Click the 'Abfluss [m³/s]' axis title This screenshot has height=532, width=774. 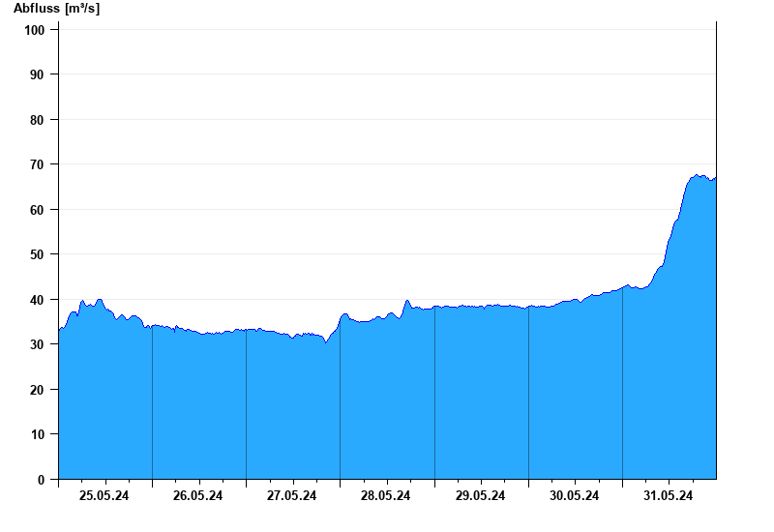click(56, 9)
